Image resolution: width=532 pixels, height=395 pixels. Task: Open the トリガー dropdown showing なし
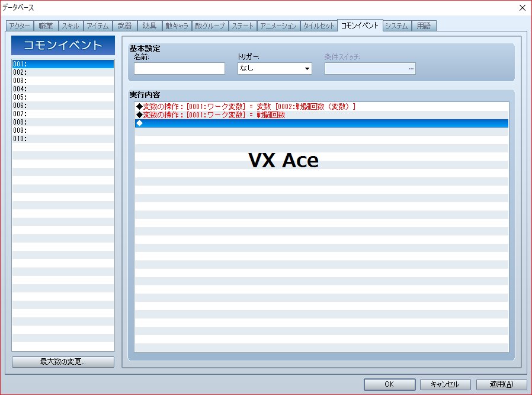point(275,68)
